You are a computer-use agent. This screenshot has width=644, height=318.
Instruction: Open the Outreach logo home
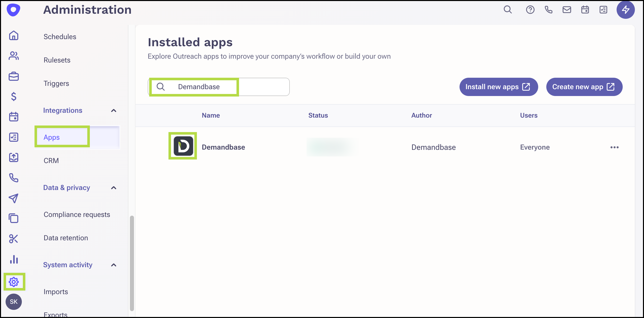13,10
